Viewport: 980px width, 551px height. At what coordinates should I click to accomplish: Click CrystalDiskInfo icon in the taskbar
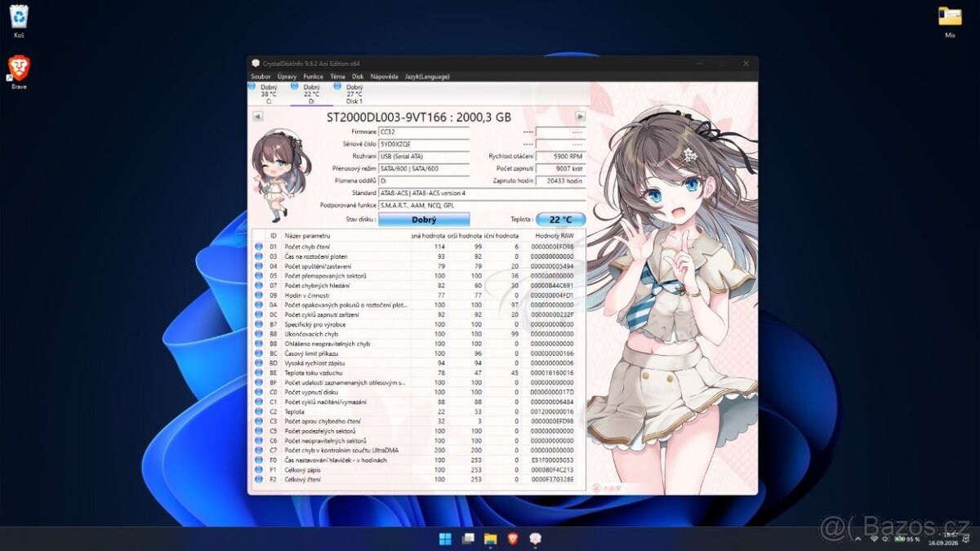536,539
